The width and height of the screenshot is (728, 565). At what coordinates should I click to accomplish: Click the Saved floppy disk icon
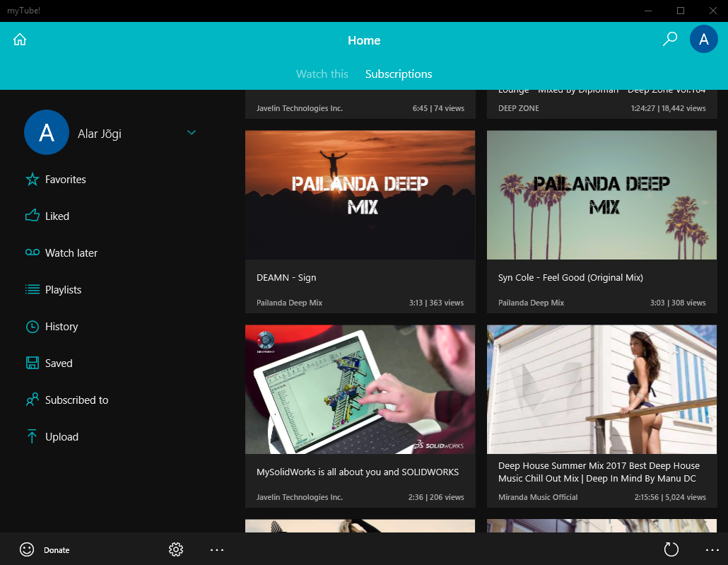click(x=32, y=363)
